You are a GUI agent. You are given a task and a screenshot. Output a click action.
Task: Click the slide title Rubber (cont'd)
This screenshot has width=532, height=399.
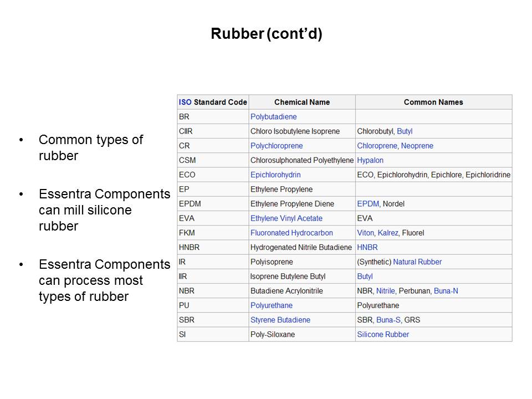coord(266,34)
